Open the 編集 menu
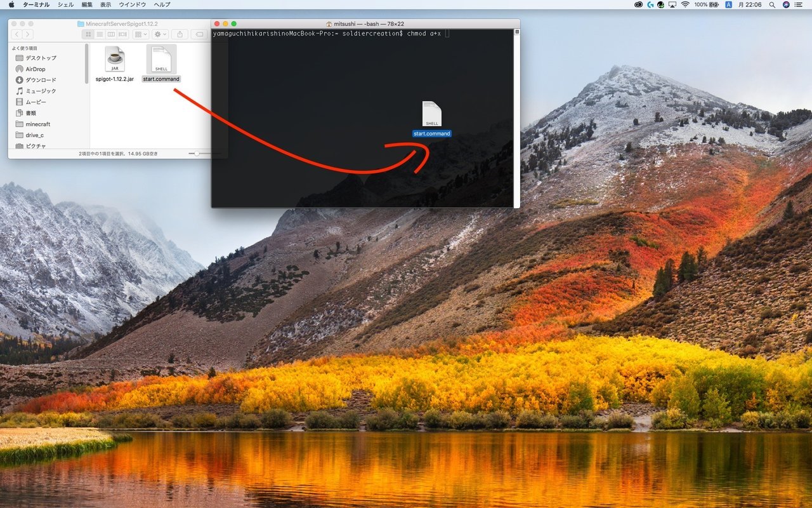The height and width of the screenshot is (508, 812). (87, 4)
